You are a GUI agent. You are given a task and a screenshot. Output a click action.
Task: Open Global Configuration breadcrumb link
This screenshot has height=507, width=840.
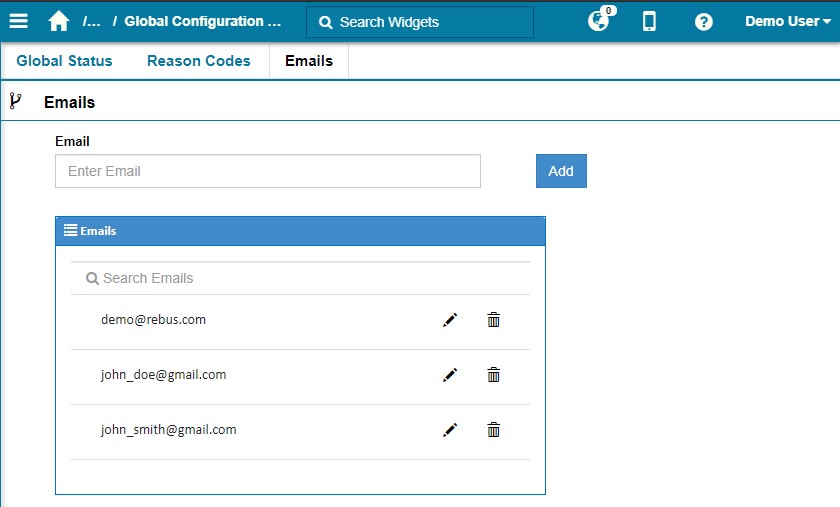click(x=202, y=21)
